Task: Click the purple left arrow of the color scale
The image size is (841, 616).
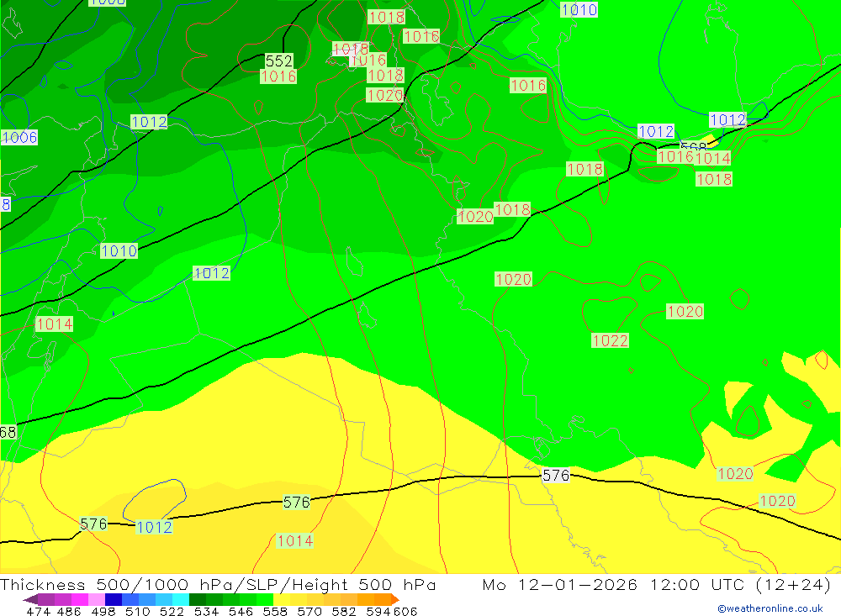Action: pyautogui.click(x=30, y=599)
